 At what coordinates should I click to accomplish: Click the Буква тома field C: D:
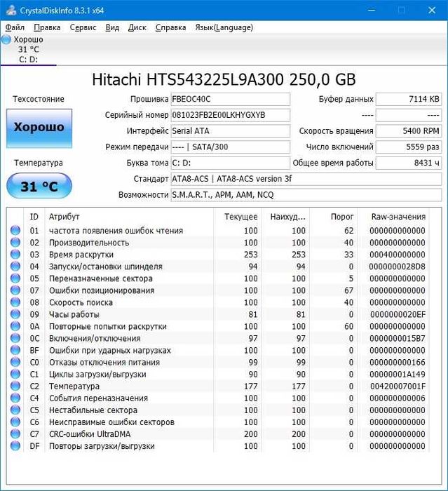(231, 163)
